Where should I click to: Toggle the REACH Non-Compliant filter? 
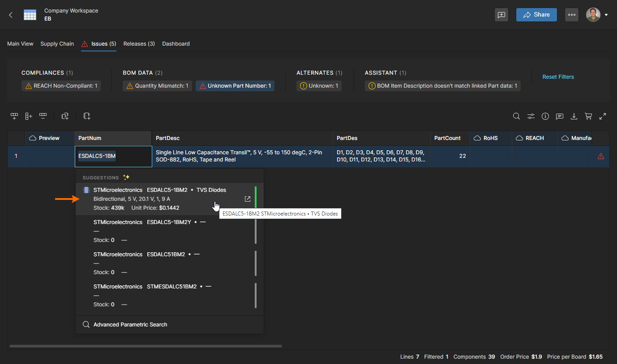pos(61,86)
